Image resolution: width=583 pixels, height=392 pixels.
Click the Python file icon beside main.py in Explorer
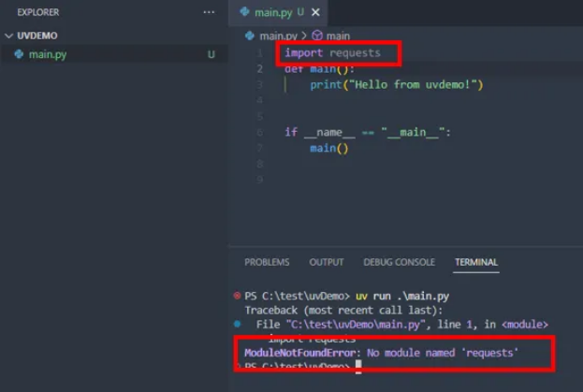[x=19, y=54]
